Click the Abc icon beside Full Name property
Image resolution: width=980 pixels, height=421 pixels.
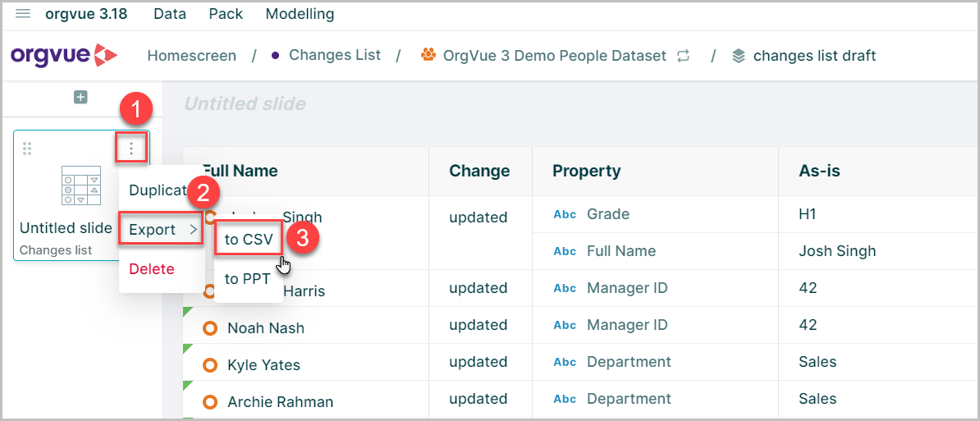coord(565,251)
